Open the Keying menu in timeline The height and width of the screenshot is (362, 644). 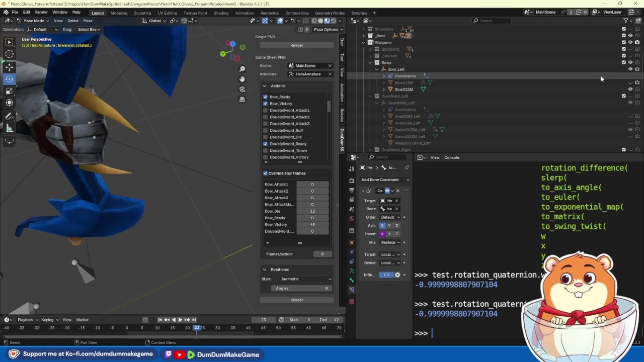49,320
